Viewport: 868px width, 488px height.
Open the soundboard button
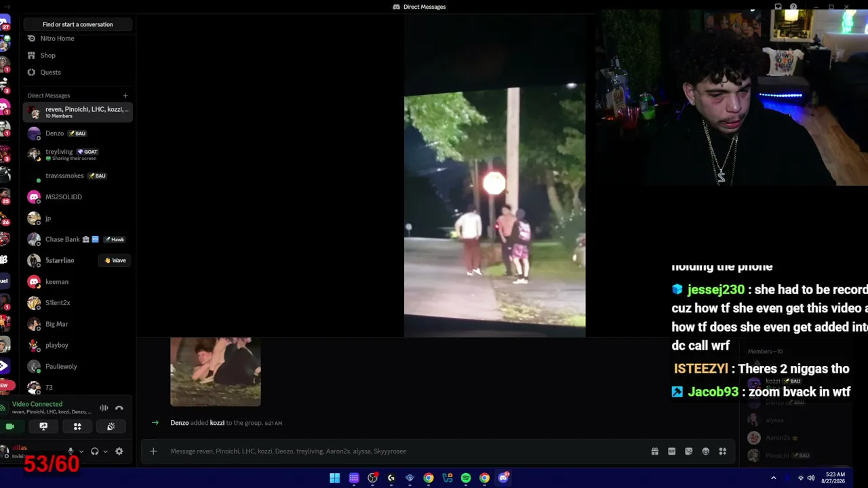(111, 426)
